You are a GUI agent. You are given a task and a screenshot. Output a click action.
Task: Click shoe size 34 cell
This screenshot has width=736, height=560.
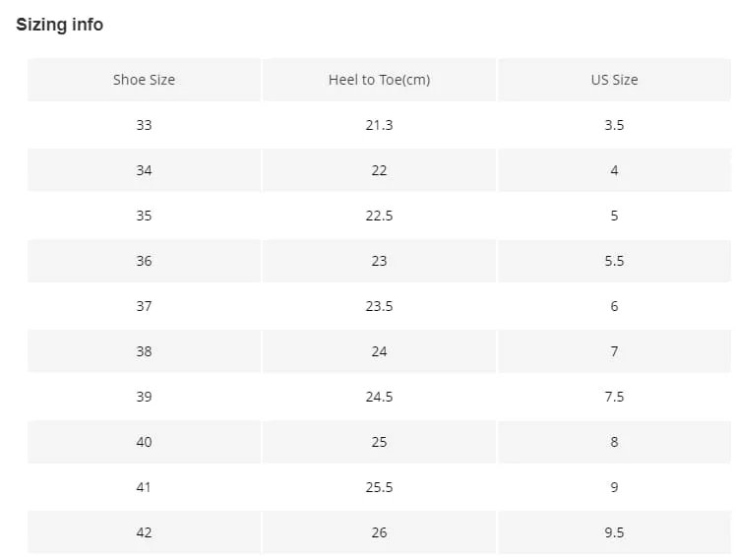tap(144, 170)
